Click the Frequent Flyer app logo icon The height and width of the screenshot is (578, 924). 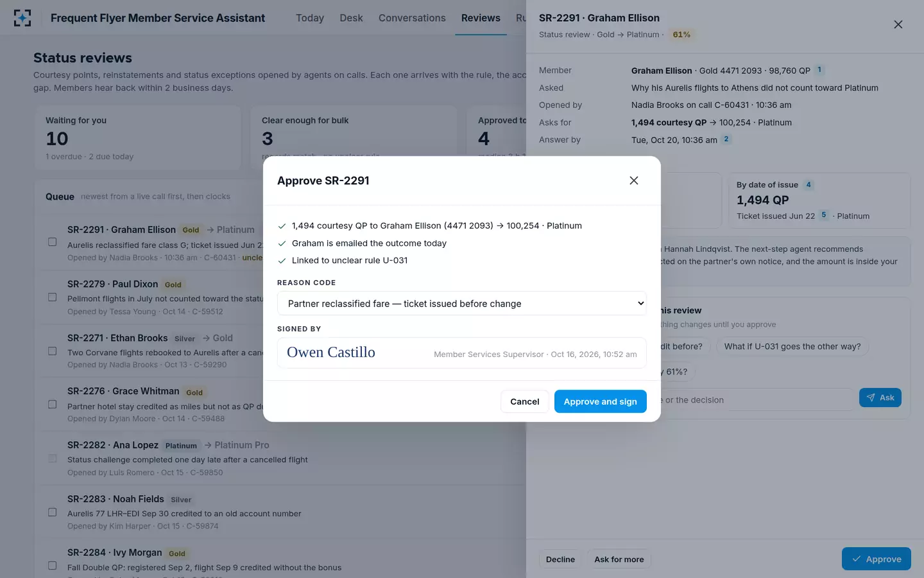pyautogui.click(x=22, y=18)
